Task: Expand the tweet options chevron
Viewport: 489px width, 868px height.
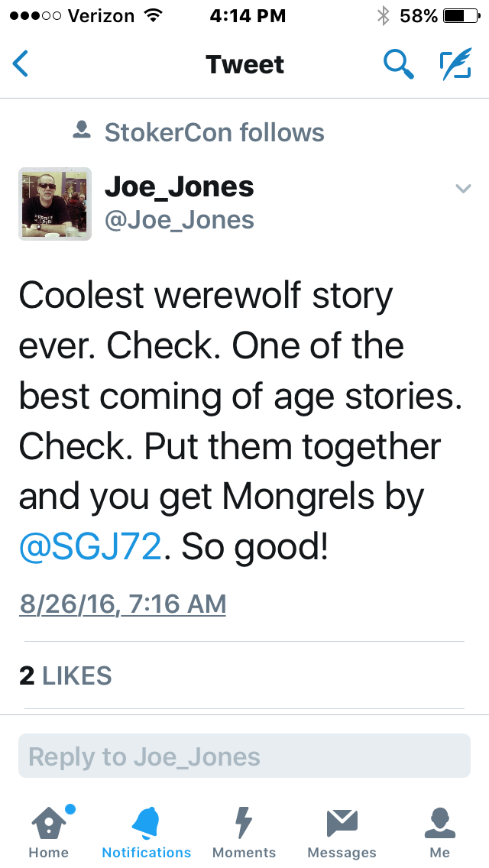Action: point(463,188)
